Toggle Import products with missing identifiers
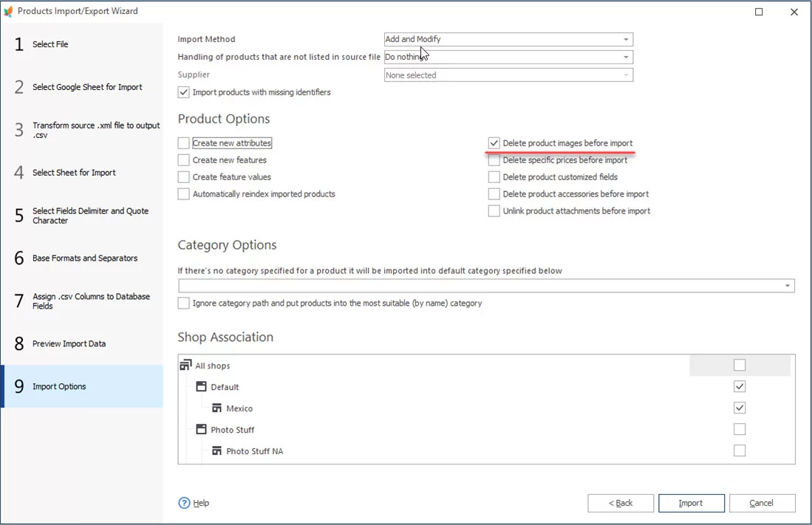Screen dimensions: 812x525 184,93
